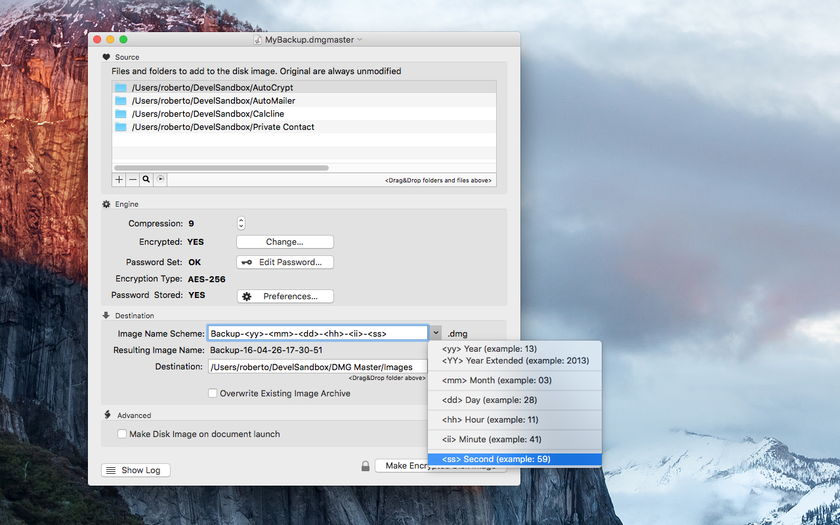Viewport: 840px width, 525px height.
Task: Check Make Disk Image on document launch
Action: (122, 434)
